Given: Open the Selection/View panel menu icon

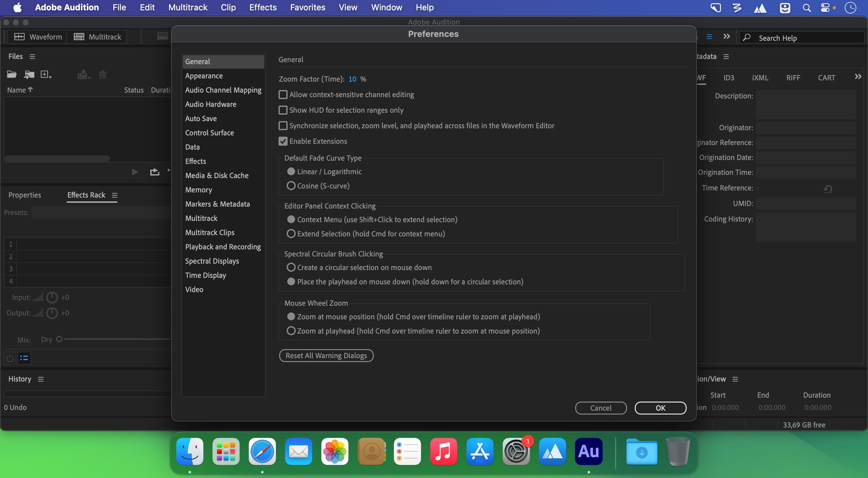Looking at the screenshot, I should pyautogui.click(x=735, y=379).
